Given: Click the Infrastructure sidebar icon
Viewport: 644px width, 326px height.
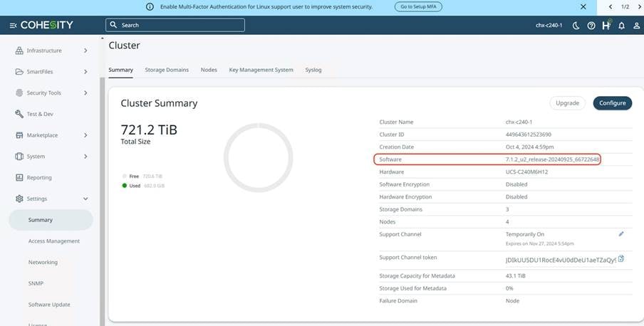Looking at the screenshot, I should [x=19, y=51].
